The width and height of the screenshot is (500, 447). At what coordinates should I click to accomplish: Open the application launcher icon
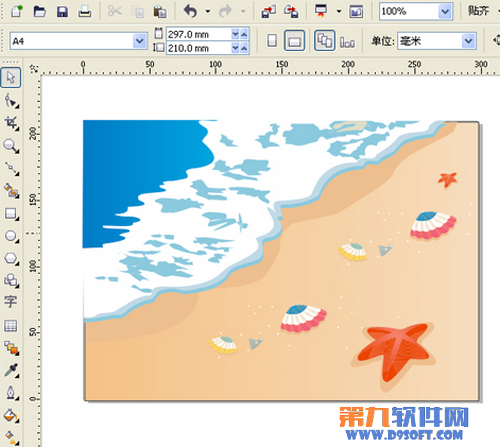coord(321,11)
